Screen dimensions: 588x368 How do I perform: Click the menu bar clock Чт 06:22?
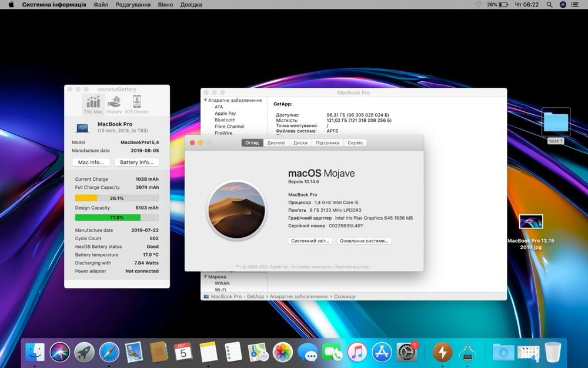(x=526, y=5)
